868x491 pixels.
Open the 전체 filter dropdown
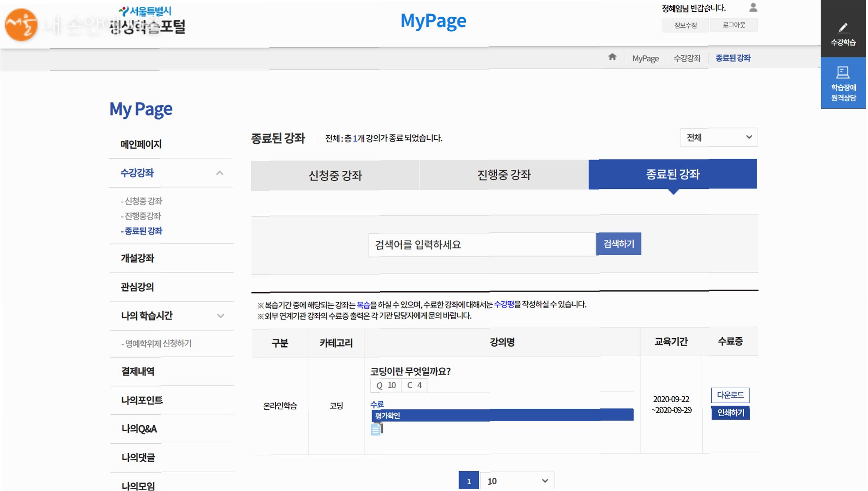pyautogui.click(x=720, y=138)
